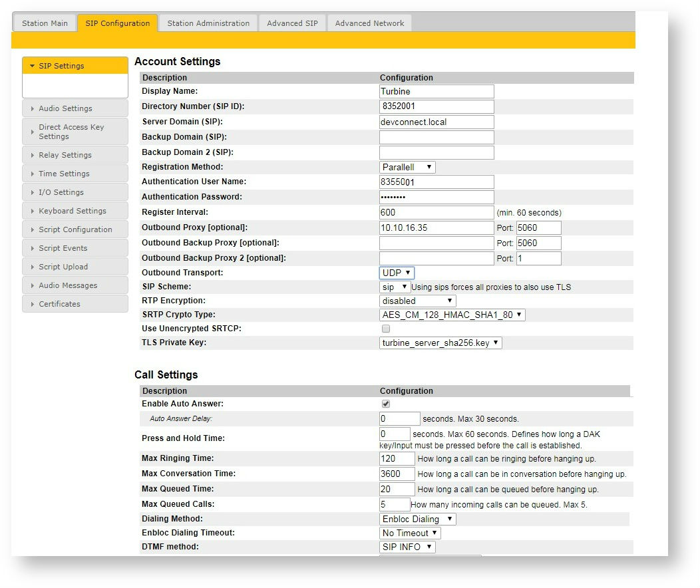Expand the Script Configuration section
The image size is (700, 588).
75,229
